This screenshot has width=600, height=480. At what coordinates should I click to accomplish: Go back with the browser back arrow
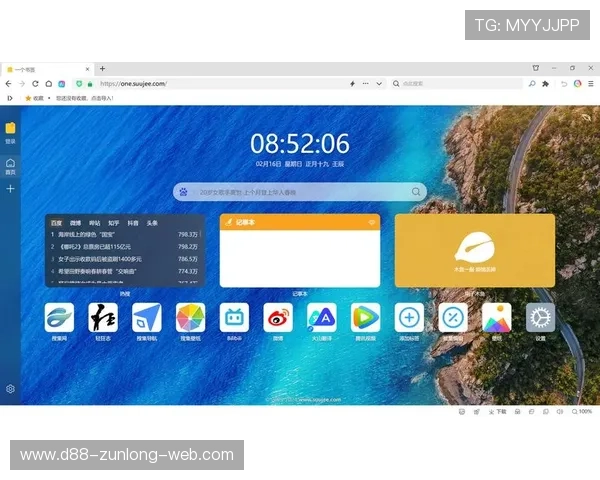(8, 83)
